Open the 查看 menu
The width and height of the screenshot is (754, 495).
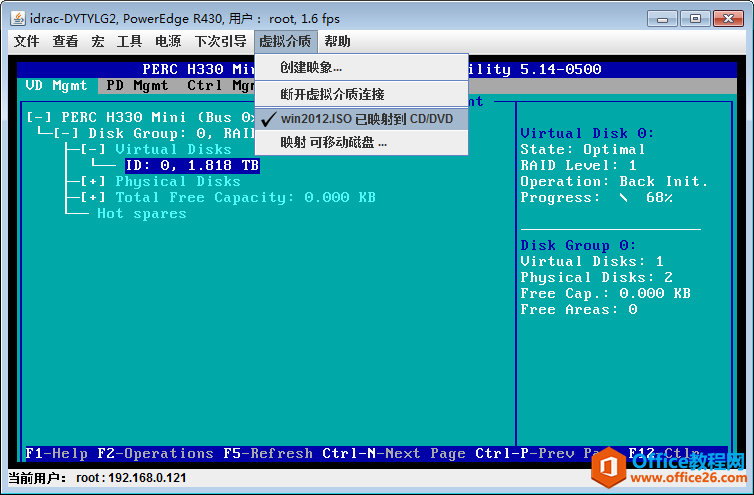(65, 41)
